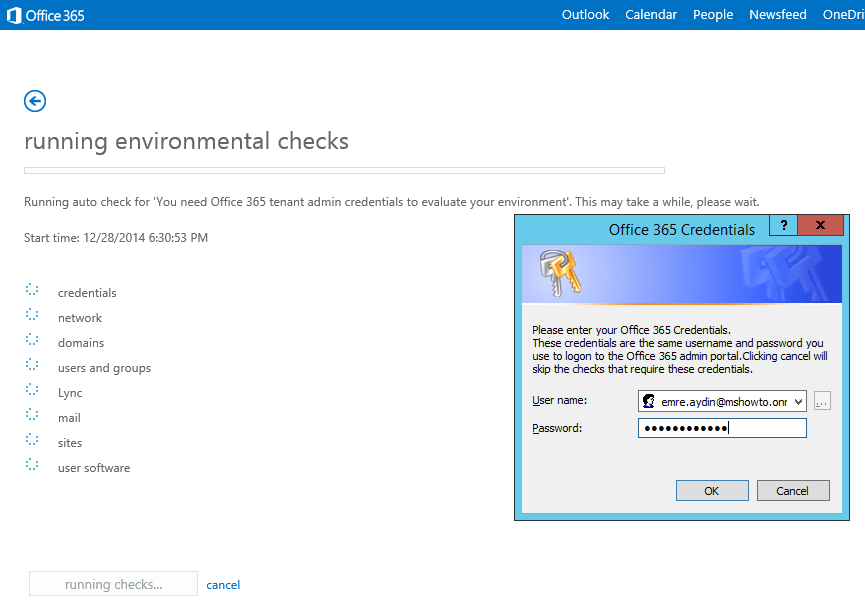The image size is (865, 605).
Task: Click the 'users and groups' check text
Action: (104, 368)
